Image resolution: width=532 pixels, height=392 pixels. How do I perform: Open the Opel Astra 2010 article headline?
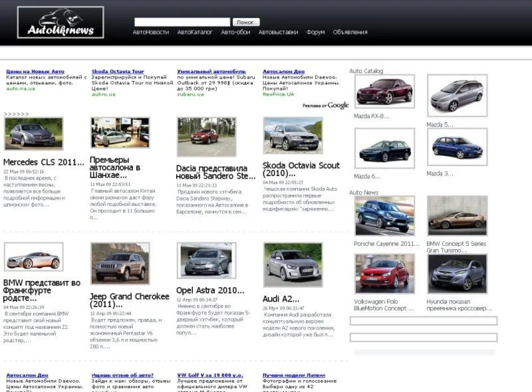[210, 290]
